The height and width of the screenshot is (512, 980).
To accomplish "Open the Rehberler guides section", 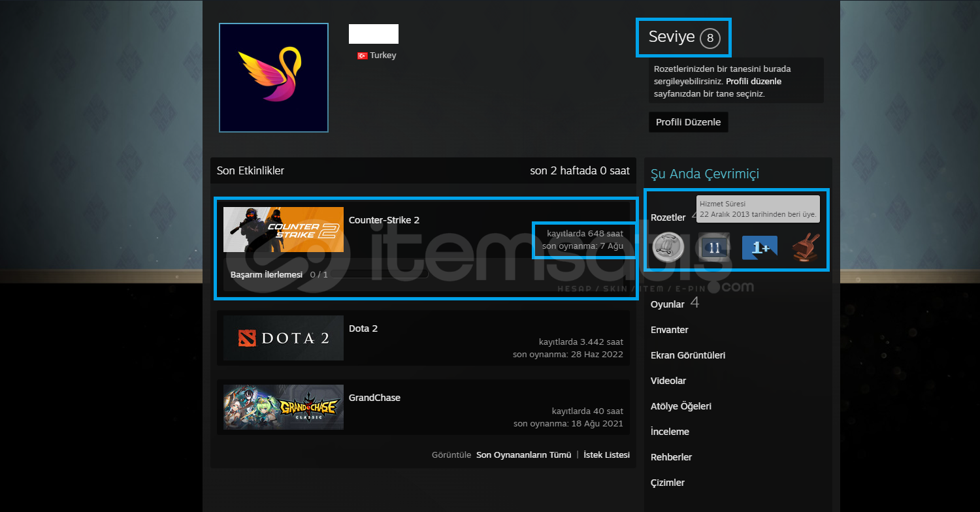I will tap(671, 457).
